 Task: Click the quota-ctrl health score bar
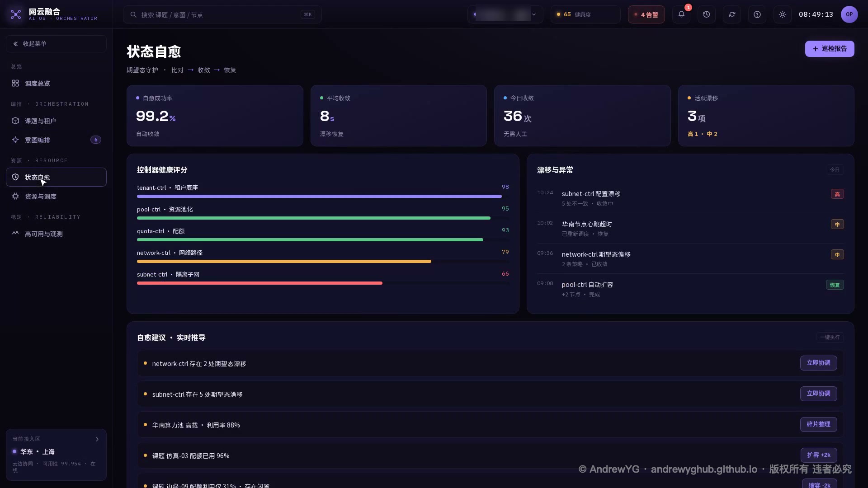(x=323, y=240)
